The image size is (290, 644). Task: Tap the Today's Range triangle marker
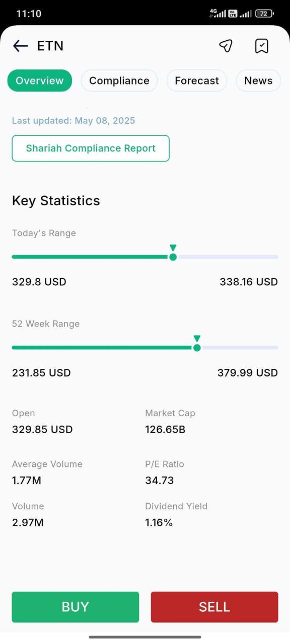(173, 248)
